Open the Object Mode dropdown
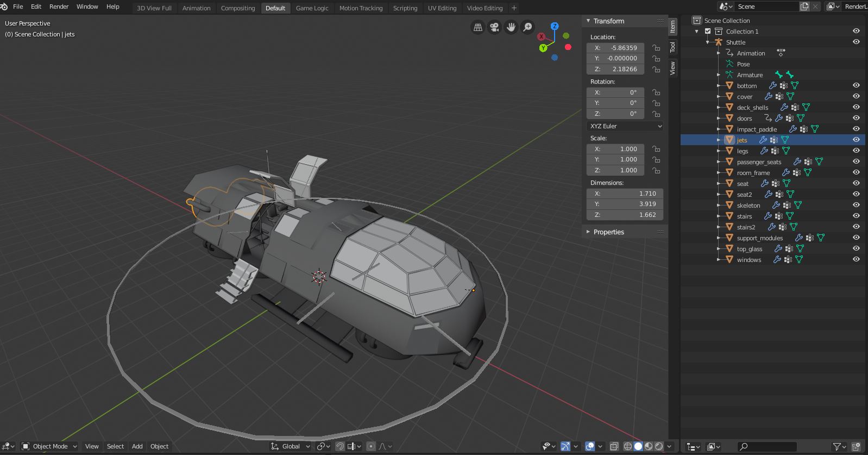 pos(49,446)
